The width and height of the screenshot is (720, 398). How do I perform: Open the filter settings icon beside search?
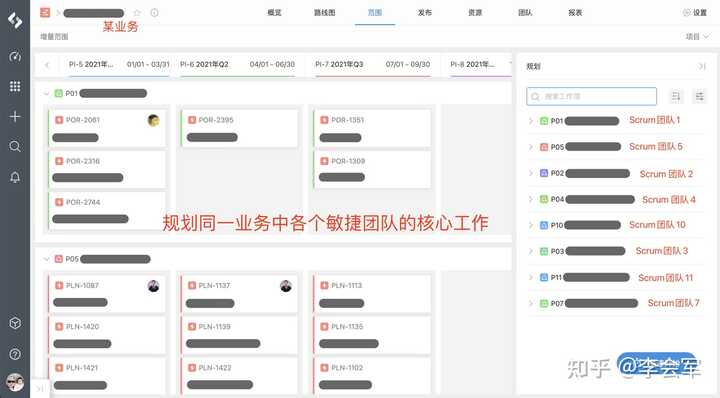click(699, 96)
